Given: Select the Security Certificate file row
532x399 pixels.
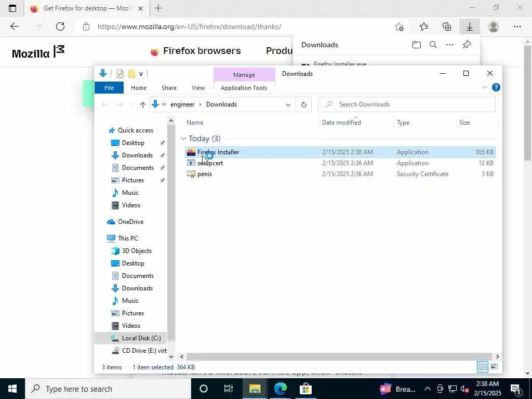Looking at the screenshot, I should (340, 174).
